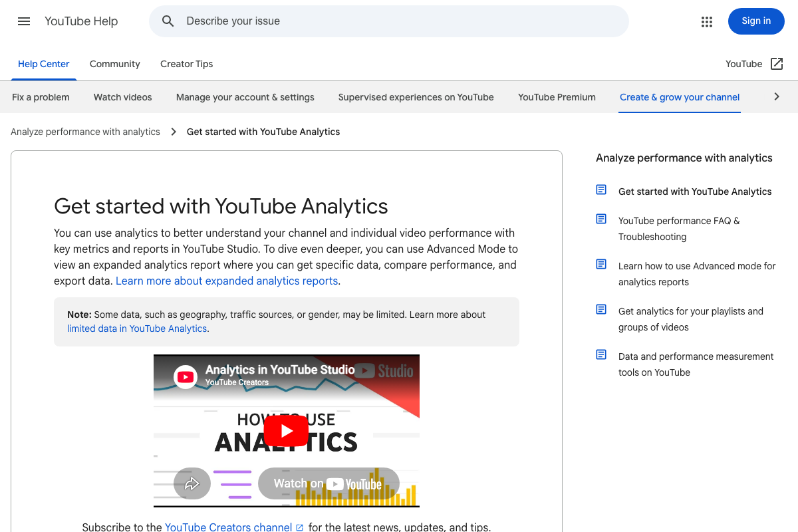Screen dimensions: 798x532
Task: Click article icon beside Get started with YouTube Analytics
Action: (601, 190)
